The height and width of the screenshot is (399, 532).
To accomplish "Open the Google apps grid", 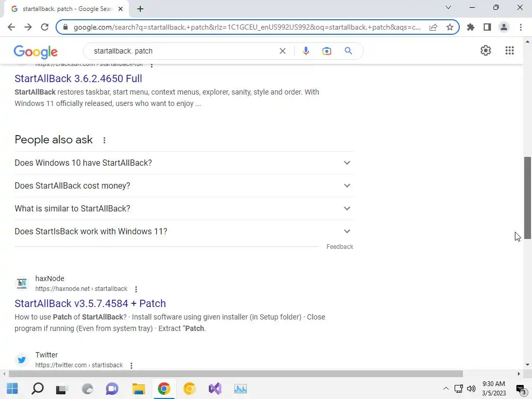I will tap(509, 50).
